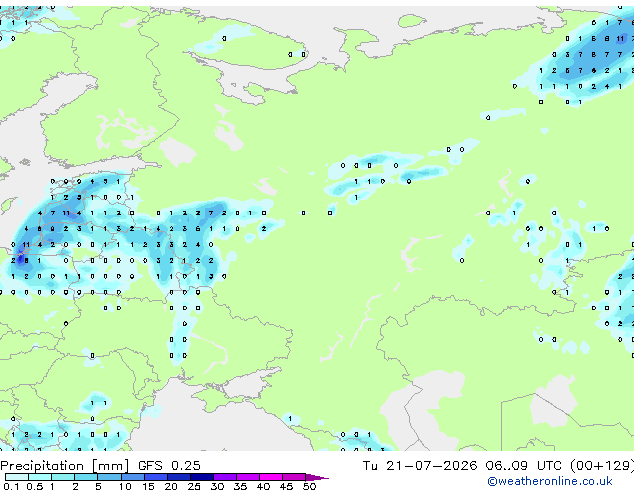Viewport: 634px width, 490px height.
Task: Select the 0.5–1 mm legend color swatch
Action: tap(40, 477)
